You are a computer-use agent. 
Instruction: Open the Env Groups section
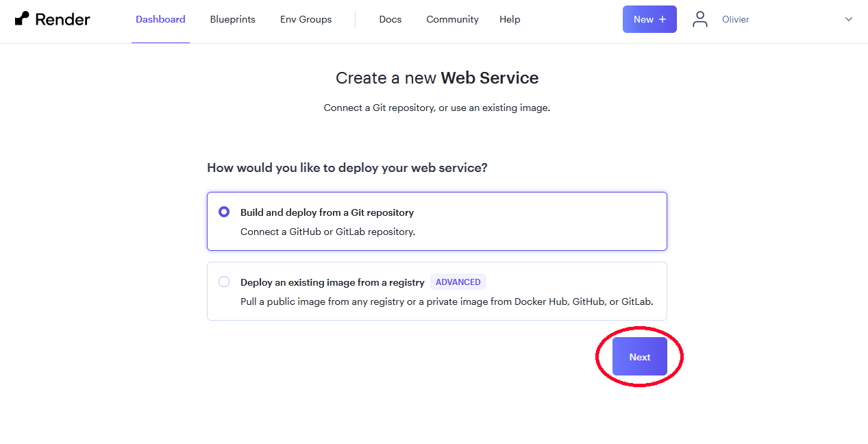pos(306,19)
